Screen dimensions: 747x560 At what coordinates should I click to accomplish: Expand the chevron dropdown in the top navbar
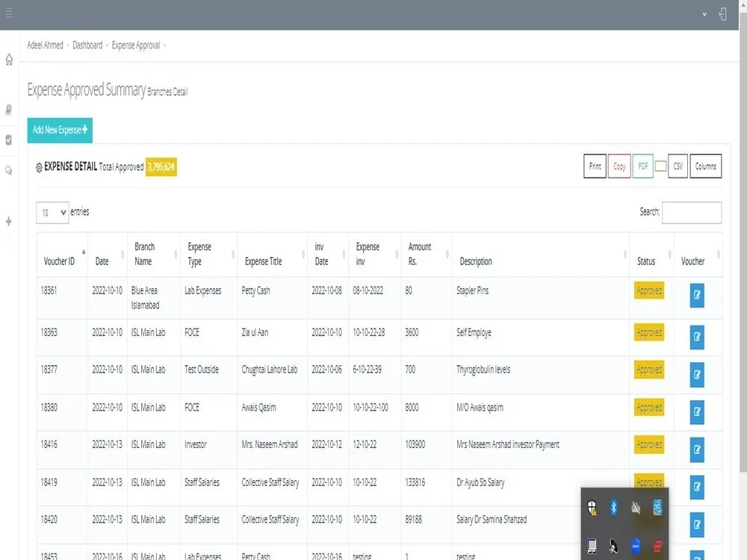pyautogui.click(x=704, y=13)
